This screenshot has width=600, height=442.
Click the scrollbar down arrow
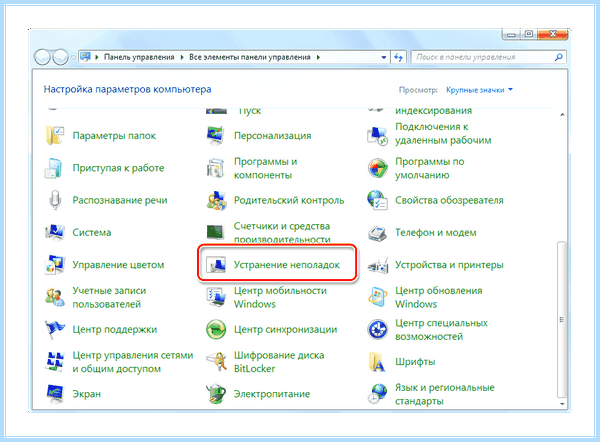coord(562,404)
